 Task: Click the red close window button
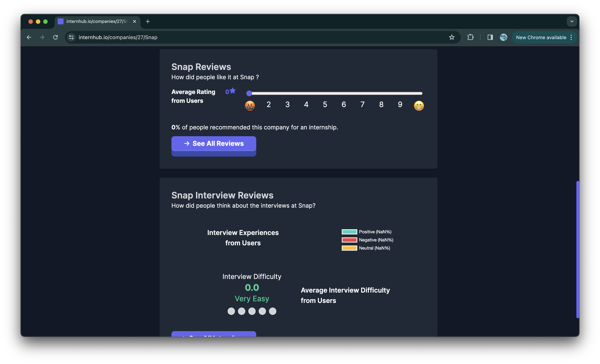pyautogui.click(x=31, y=21)
